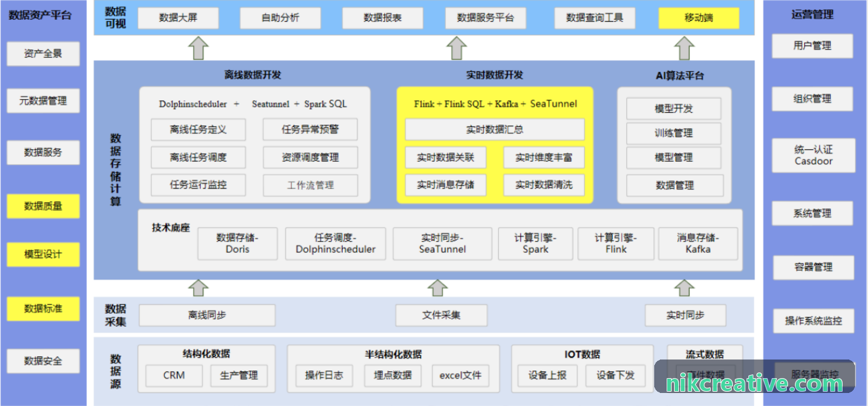Screen dimensions: 868x406
Task: Click the 实时数据汇总 box
Action: 494,130
